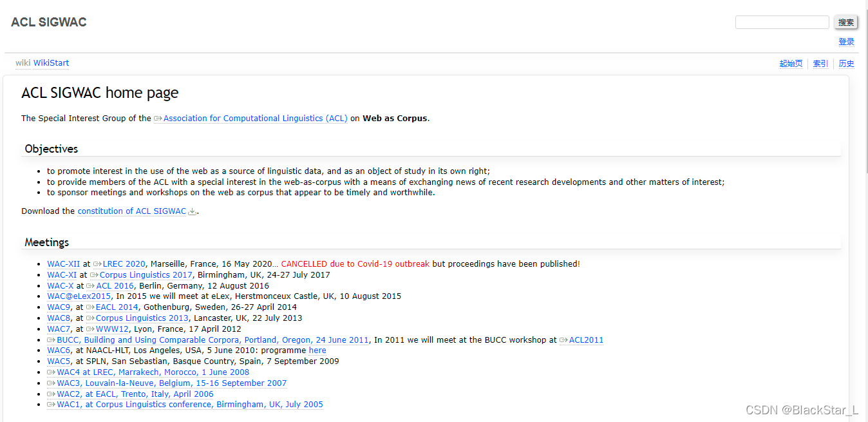Open the WAC6 meeting page
The height and width of the screenshot is (422, 868).
pyautogui.click(x=59, y=350)
